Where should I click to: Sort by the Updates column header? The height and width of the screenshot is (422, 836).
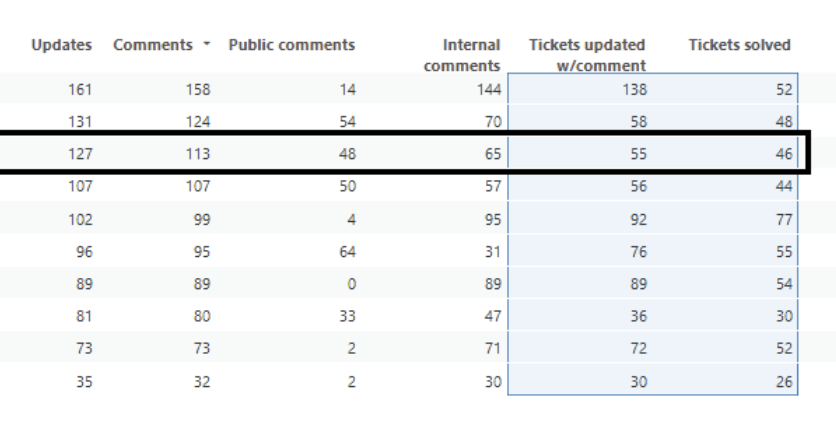pyautogui.click(x=62, y=45)
